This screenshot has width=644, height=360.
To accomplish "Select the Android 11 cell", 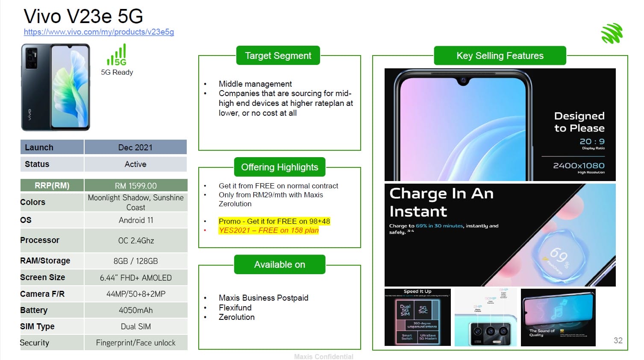I will [x=135, y=220].
